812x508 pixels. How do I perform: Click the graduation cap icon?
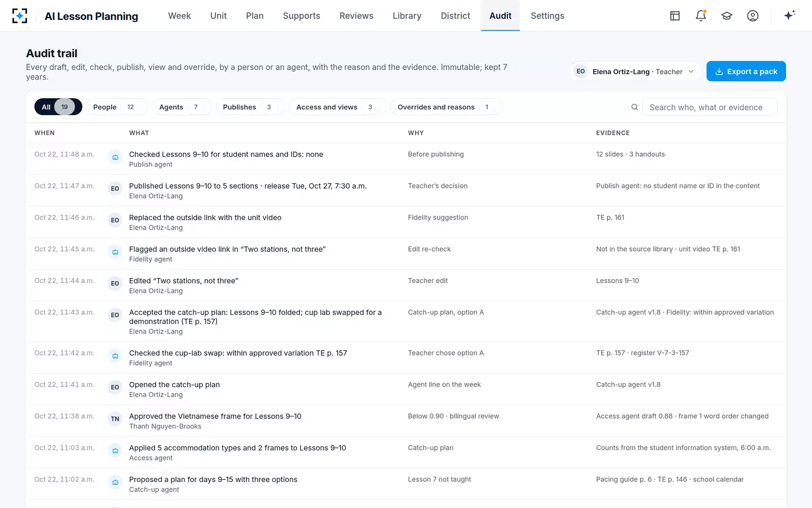tap(727, 16)
